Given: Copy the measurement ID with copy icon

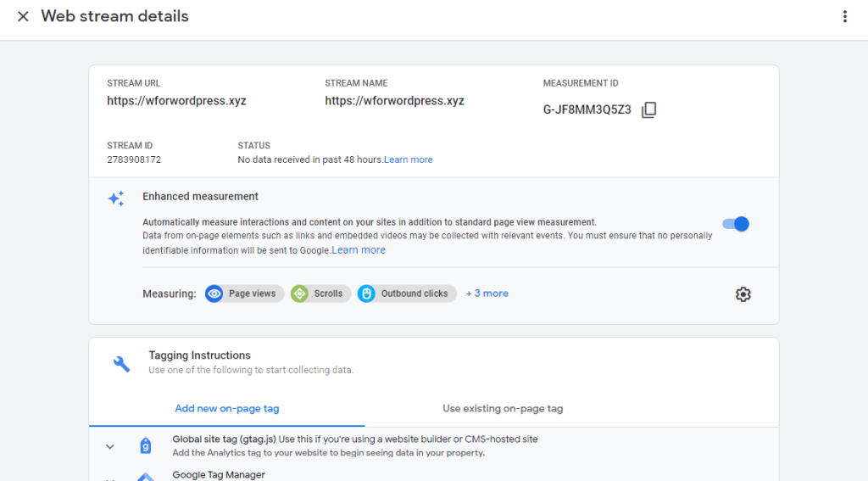Looking at the screenshot, I should point(648,109).
